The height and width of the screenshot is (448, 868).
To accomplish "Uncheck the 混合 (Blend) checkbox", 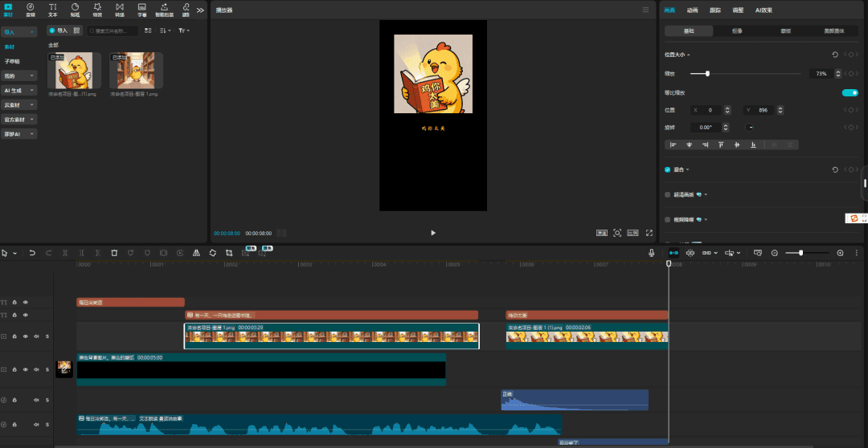I will pos(667,169).
